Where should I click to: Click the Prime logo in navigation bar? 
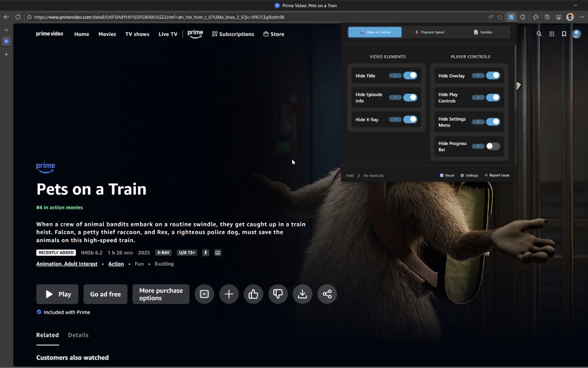tap(195, 34)
